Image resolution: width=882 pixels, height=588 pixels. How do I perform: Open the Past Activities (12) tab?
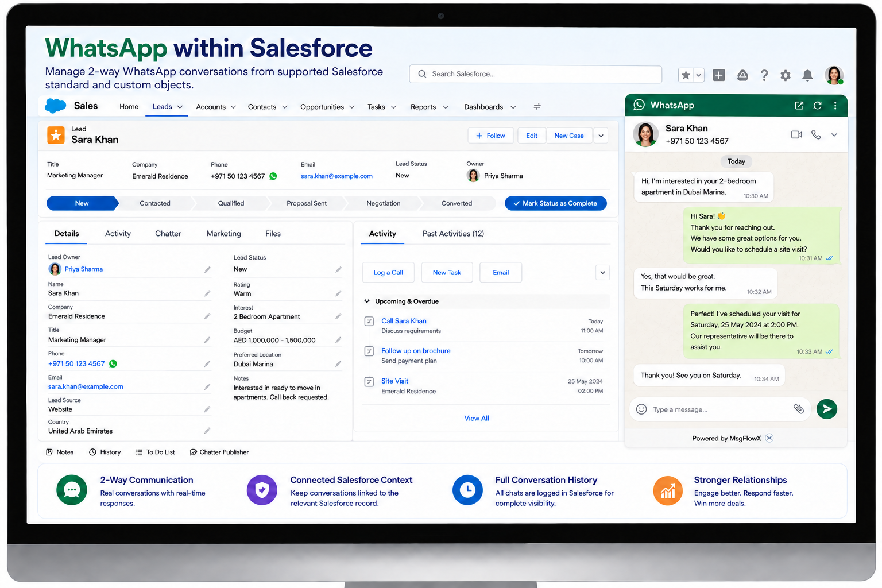pyautogui.click(x=454, y=234)
